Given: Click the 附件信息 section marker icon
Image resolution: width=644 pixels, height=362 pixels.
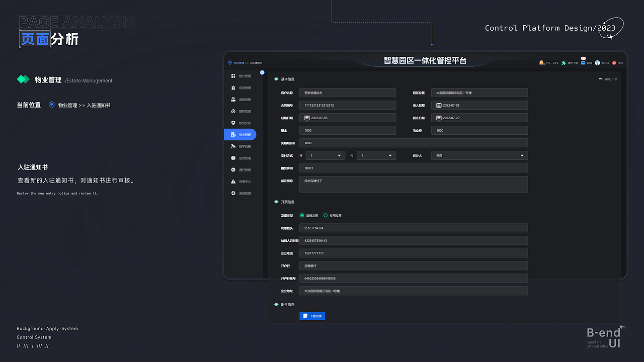Looking at the screenshot, I should tap(276, 304).
